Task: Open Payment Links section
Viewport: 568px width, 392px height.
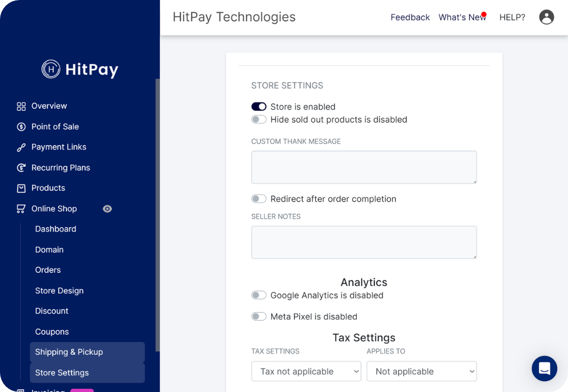Action: tap(59, 147)
